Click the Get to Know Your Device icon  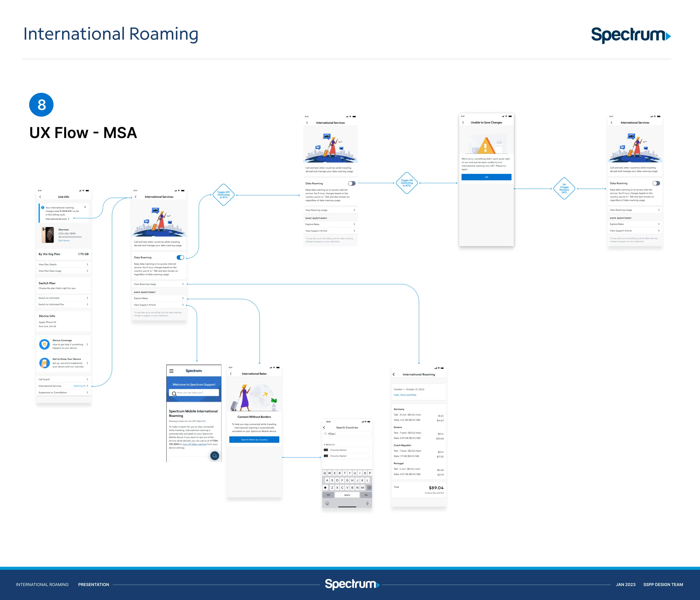(44, 363)
